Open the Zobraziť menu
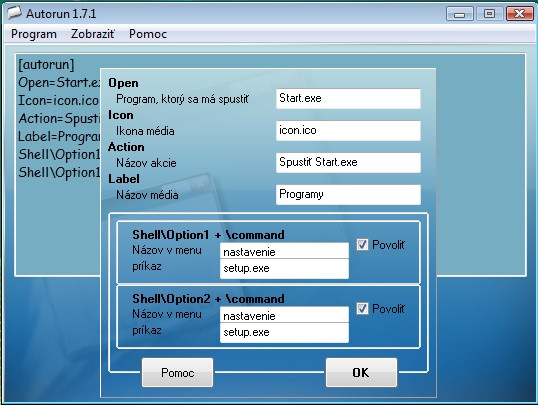The width and height of the screenshot is (538, 405). [93, 34]
